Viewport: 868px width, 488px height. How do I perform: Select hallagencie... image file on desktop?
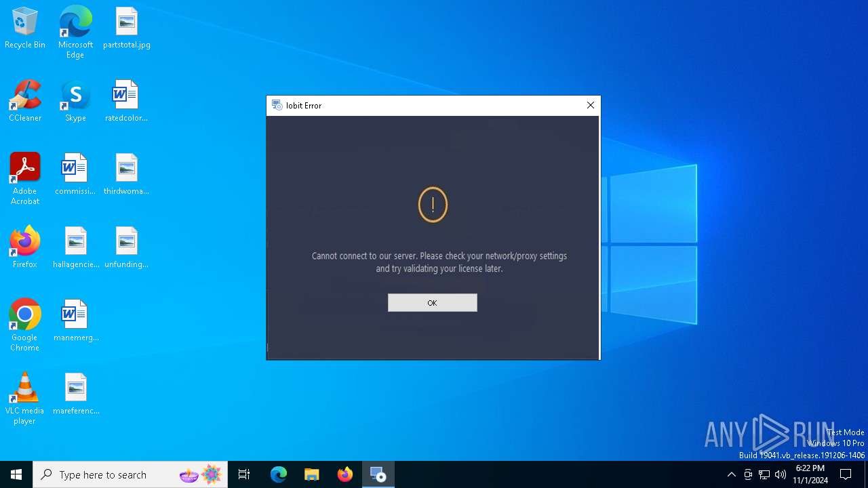[75, 248]
